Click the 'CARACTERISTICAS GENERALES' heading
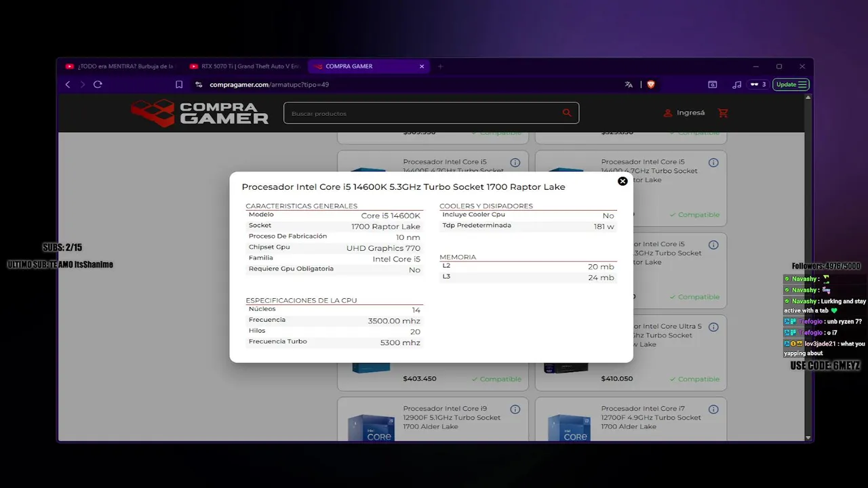 pos(301,205)
